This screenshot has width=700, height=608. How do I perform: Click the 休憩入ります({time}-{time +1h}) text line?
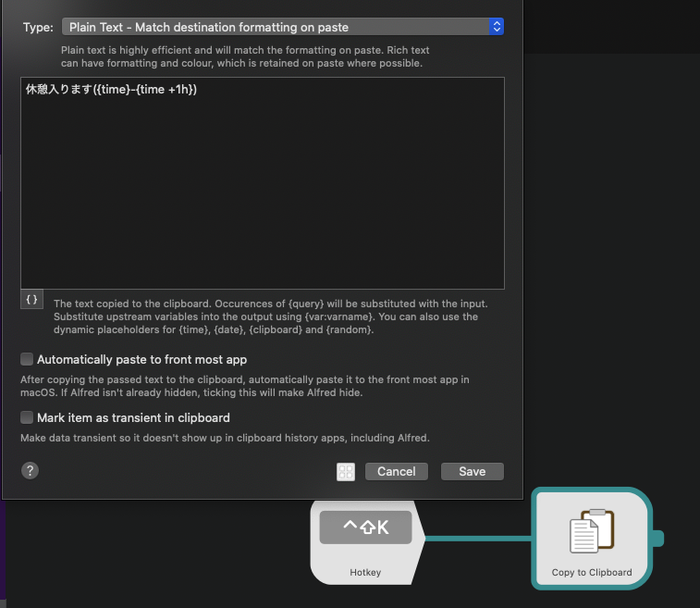point(111,90)
